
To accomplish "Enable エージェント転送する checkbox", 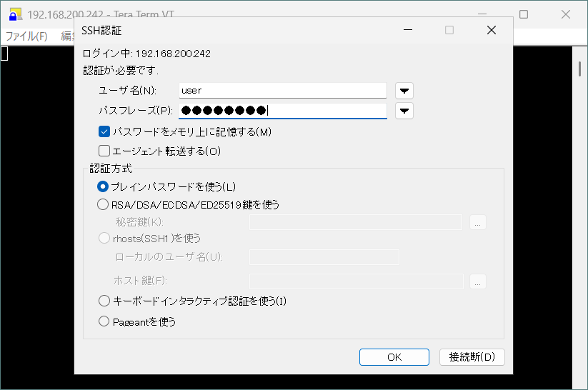I will [104, 151].
